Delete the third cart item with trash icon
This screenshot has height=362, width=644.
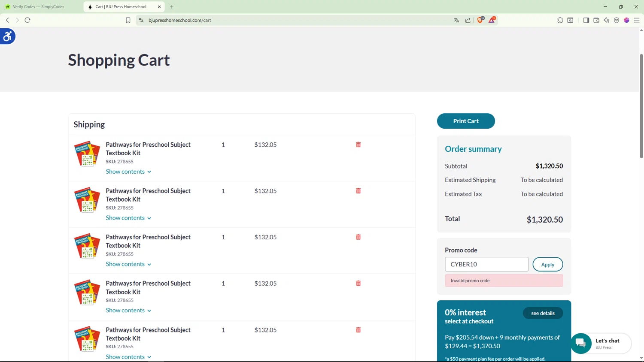[x=358, y=237]
